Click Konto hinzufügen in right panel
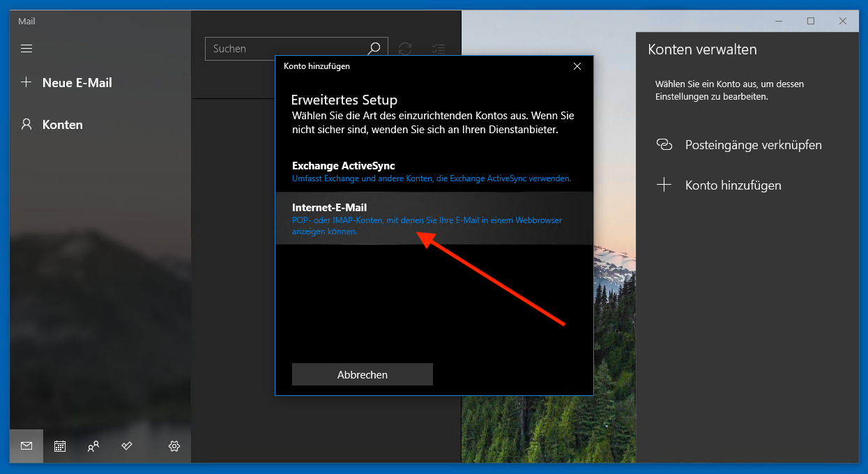The width and height of the screenshot is (868, 474). (733, 185)
